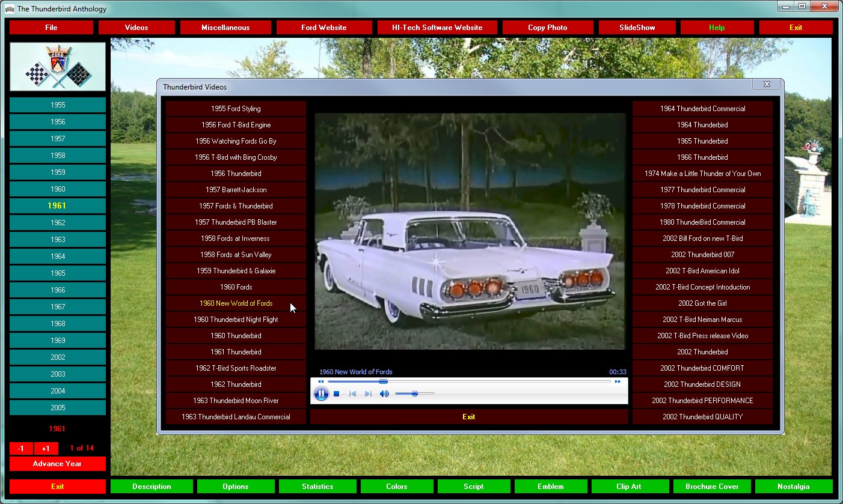The height and width of the screenshot is (504, 843).
Task: Stop the video playback
Action: (337, 394)
